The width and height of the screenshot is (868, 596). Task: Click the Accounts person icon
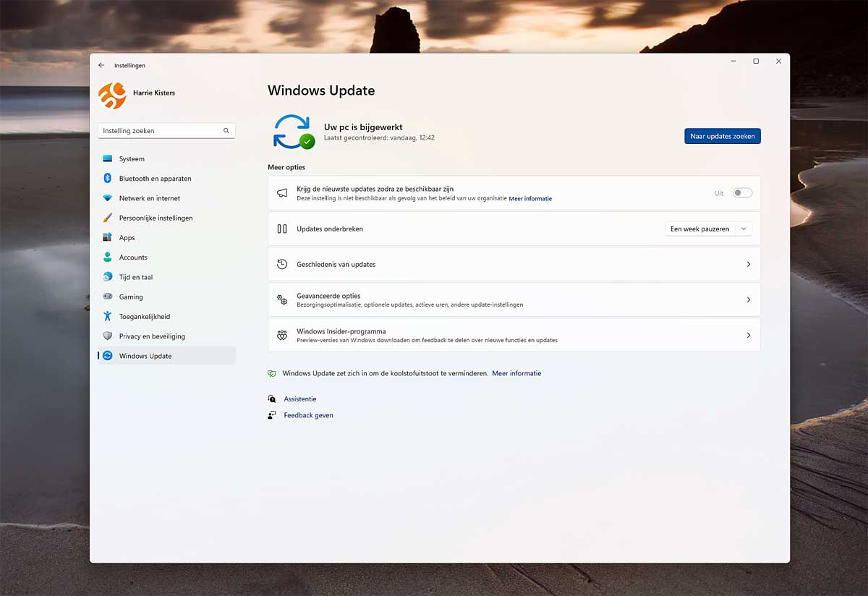tap(107, 257)
